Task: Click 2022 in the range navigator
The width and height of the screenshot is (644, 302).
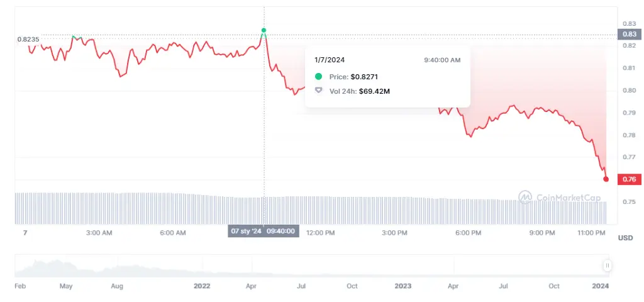Action: [202, 286]
